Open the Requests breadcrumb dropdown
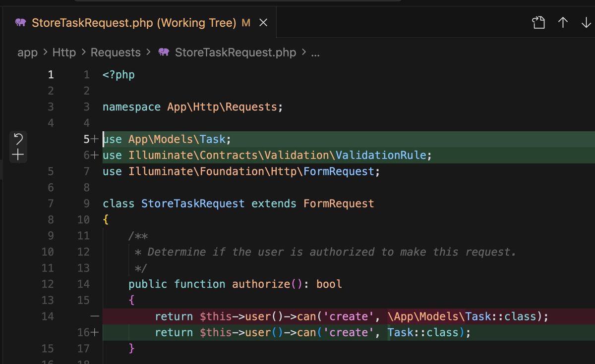595x364 pixels. coord(116,52)
